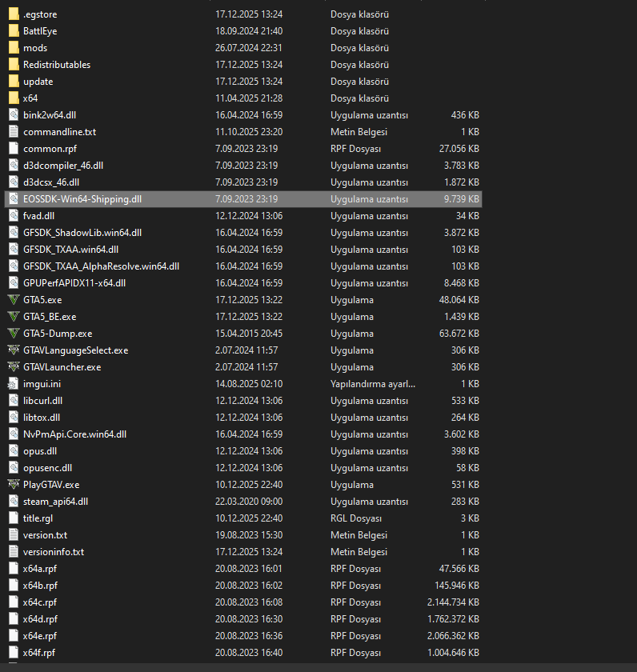Image resolution: width=637 pixels, height=672 pixels.
Task: Click NvPmApi.Core.win64.dll file name
Action: (74, 434)
